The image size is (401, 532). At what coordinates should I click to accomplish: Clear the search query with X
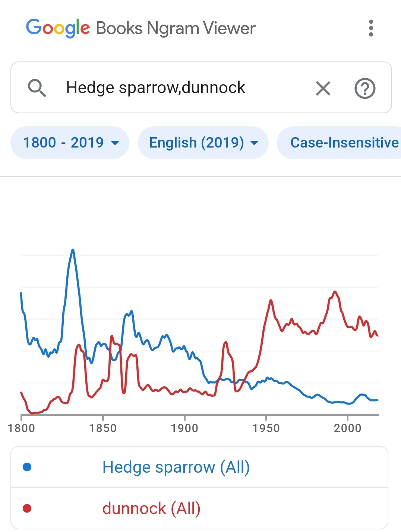pyautogui.click(x=323, y=89)
